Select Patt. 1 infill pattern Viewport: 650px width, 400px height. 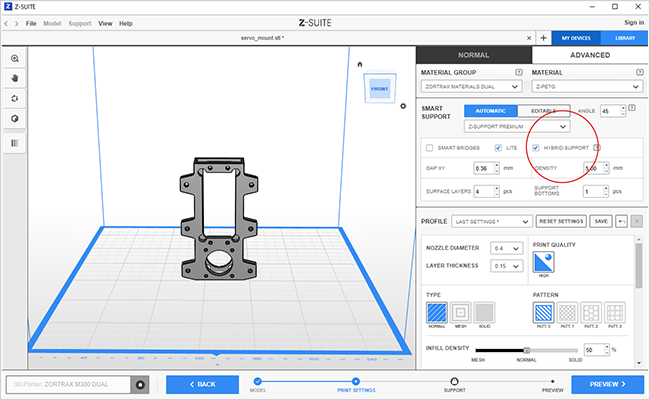[x=567, y=313]
